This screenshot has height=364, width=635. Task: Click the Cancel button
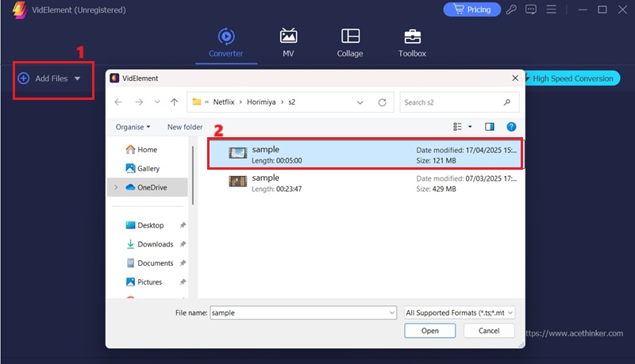pyautogui.click(x=489, y=331)
